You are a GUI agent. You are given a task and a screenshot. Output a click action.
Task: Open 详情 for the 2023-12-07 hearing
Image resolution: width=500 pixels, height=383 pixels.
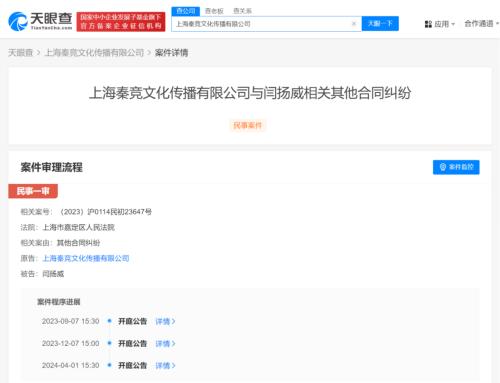point(165,343)
